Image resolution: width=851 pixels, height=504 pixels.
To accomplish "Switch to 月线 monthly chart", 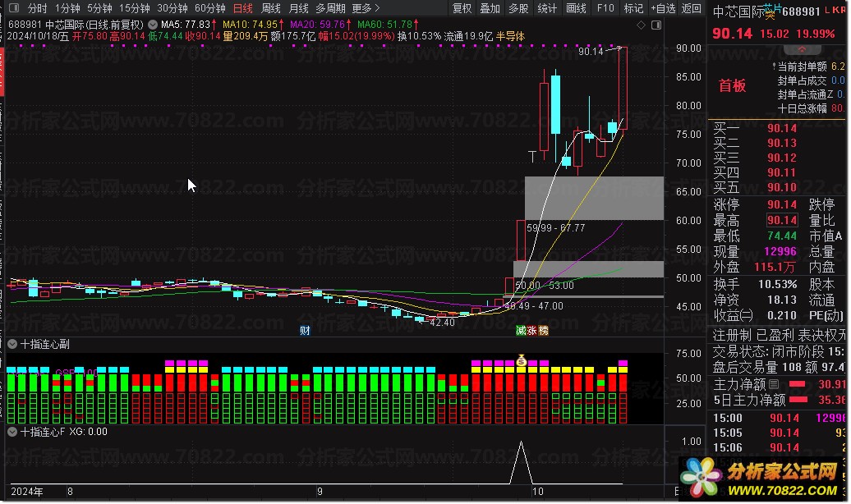I will 298,8.
